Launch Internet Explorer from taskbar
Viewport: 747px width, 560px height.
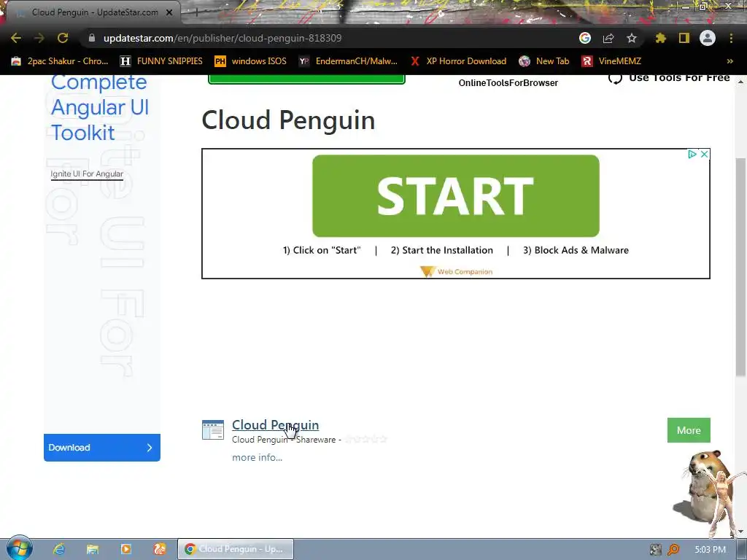(59, 549)
